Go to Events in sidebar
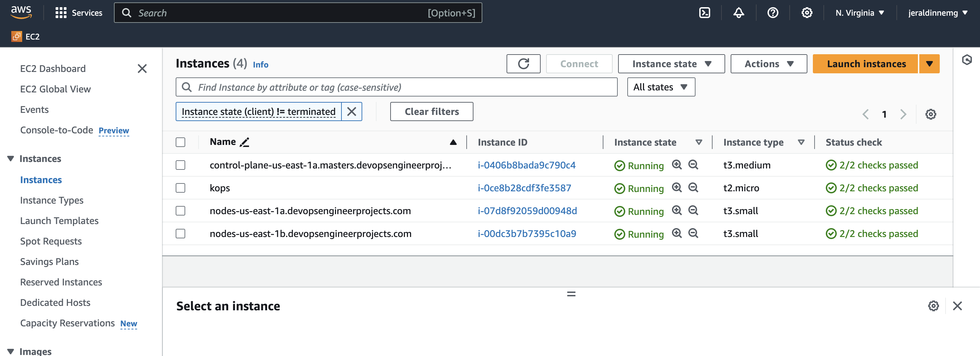980x356 pixels. pyautogui.click(x=34, y=109)
